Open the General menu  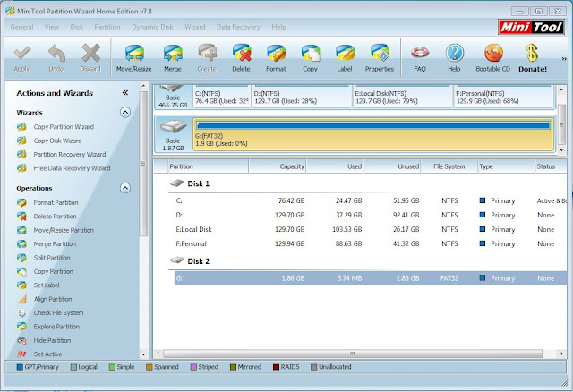21,27
